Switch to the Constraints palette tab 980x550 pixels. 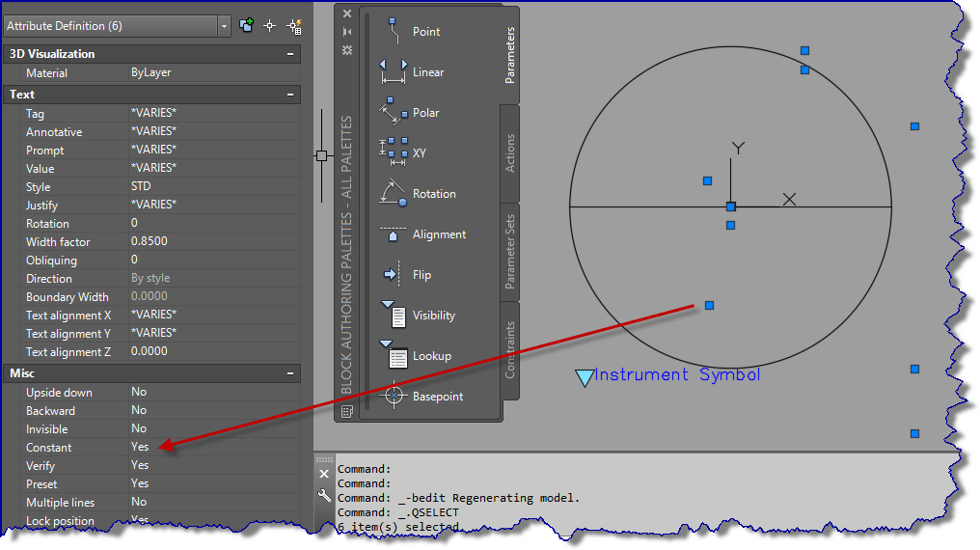(x=510, y=350)
